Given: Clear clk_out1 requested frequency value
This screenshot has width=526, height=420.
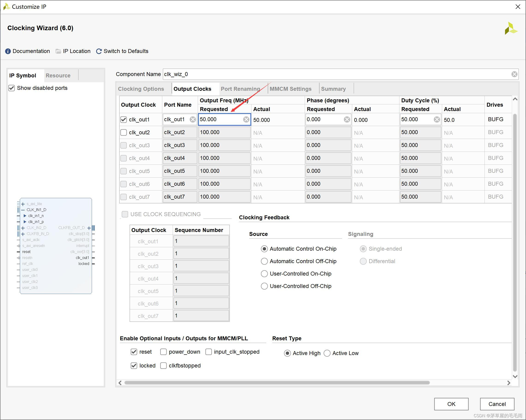Looking at the screenshot, I should (246, 119).
